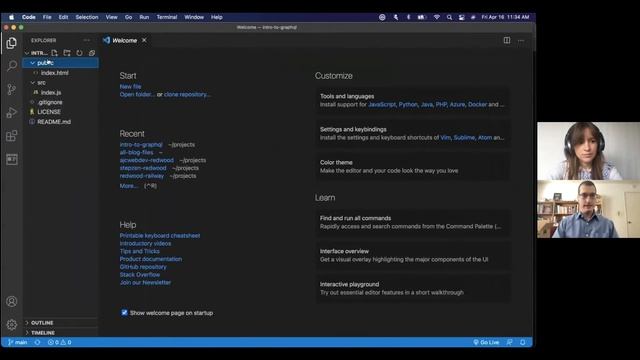Open Introductory videos link

pyautogui.click(x=145, y=243)
